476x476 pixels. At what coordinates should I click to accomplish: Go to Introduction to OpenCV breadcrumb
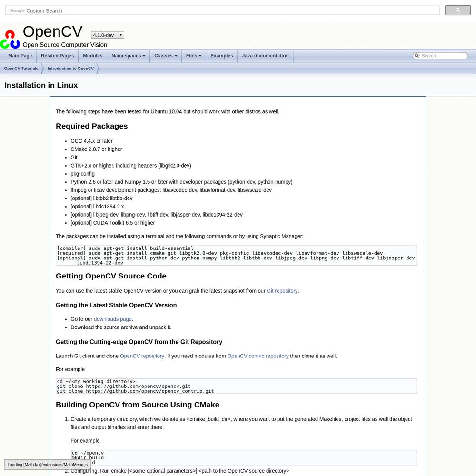coord(70,69)
